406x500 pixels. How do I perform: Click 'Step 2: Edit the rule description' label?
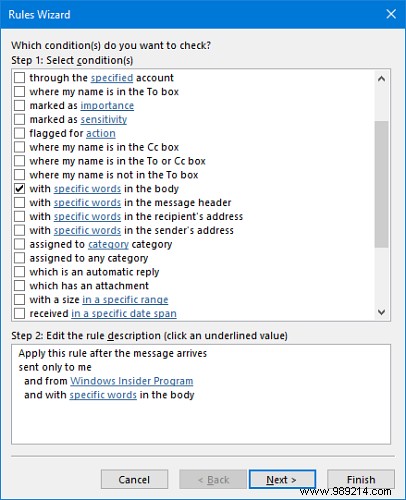point(149,336)
